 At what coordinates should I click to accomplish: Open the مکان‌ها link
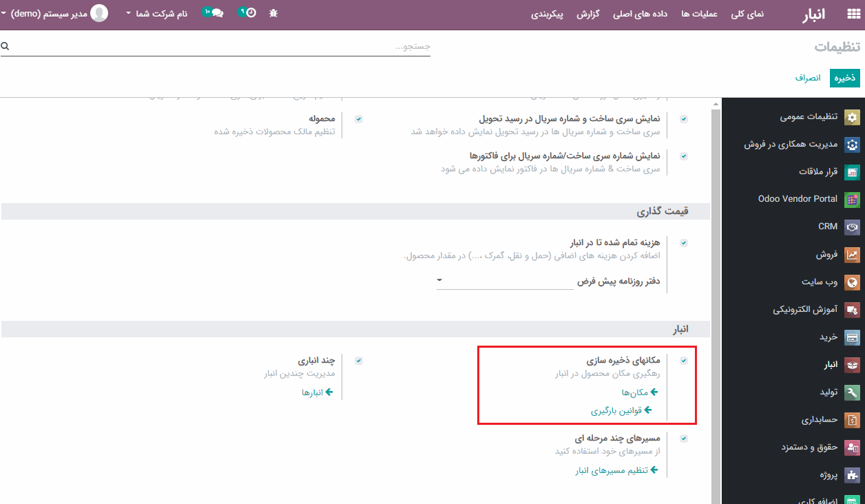634,392
